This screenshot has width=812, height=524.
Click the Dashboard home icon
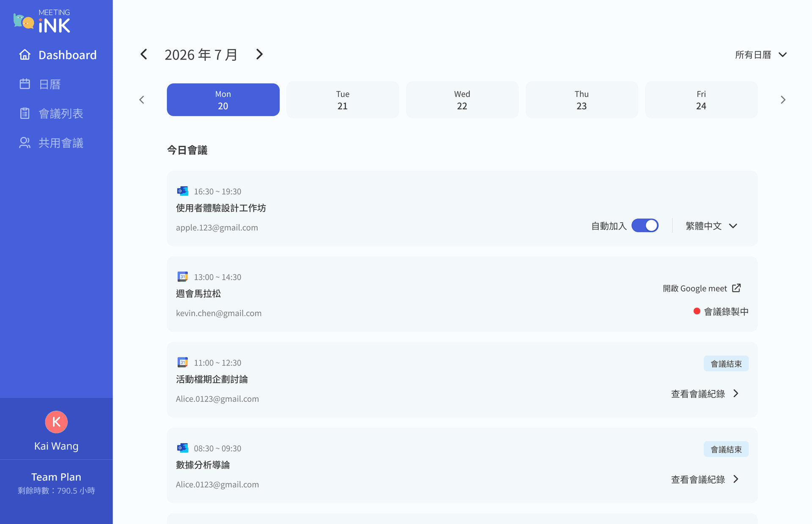[25, 55]
